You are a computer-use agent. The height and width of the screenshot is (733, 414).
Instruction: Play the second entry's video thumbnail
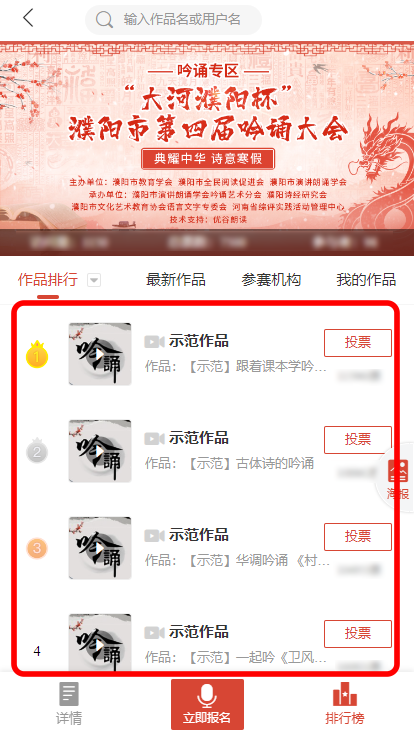pos(100,451)
